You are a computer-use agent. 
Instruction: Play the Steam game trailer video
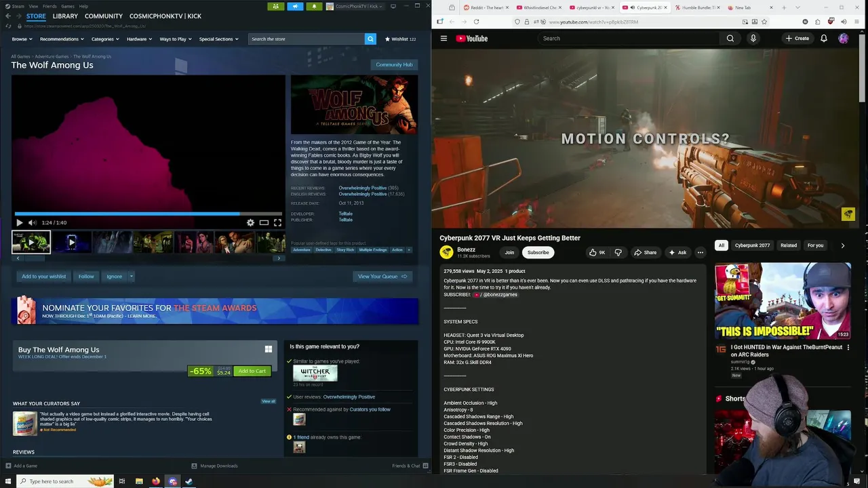(19, 222)
